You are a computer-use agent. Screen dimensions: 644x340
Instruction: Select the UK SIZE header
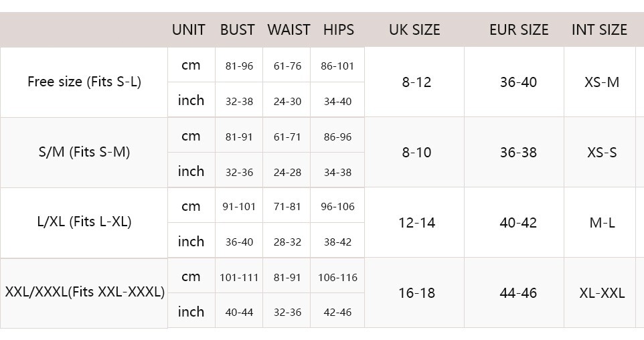[414, 29]
